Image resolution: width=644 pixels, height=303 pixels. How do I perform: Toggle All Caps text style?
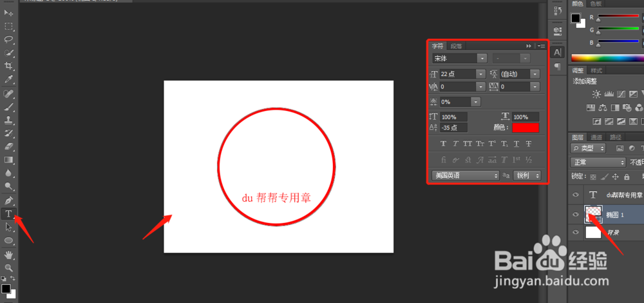click(x=468, y=144)
